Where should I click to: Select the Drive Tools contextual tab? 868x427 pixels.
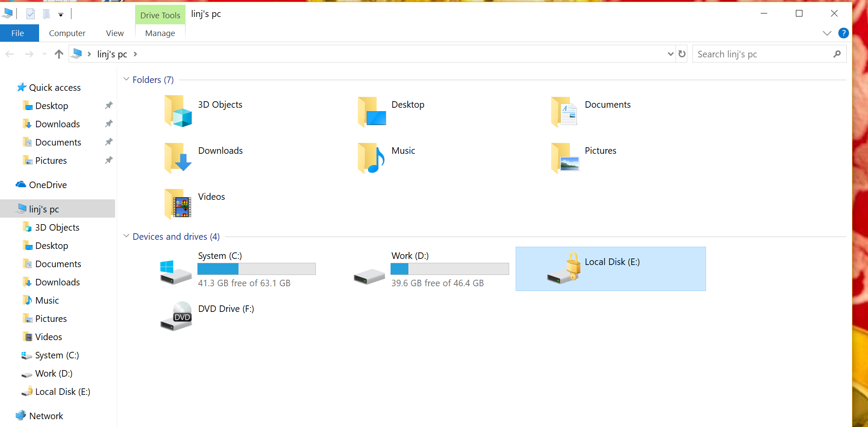pos(160,15)
